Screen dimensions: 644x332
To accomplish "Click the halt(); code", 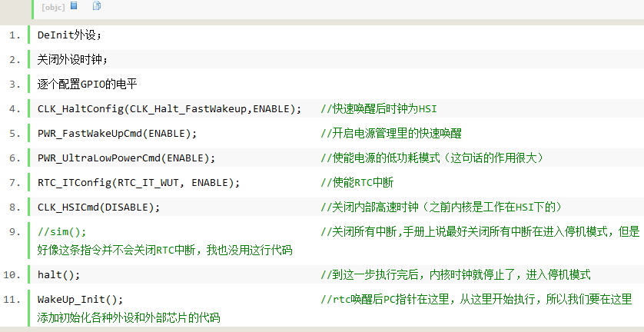I will [58, 275].
